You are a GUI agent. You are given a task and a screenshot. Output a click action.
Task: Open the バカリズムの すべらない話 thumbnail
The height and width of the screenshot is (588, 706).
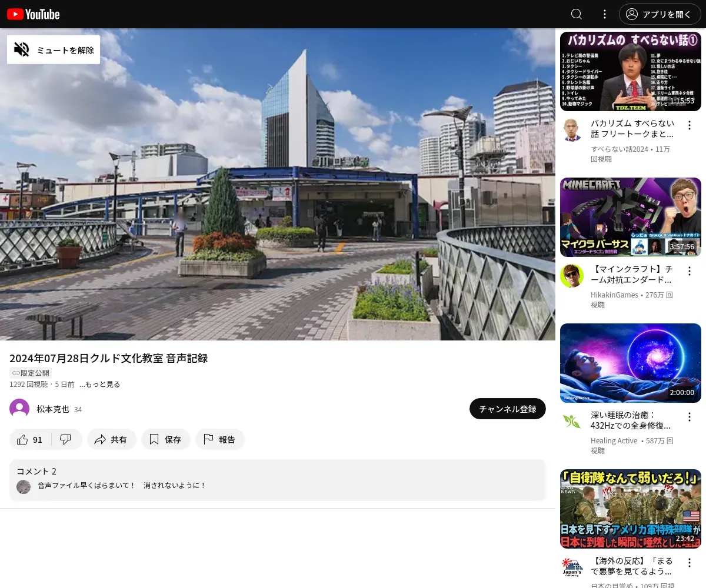click(631, 71)
